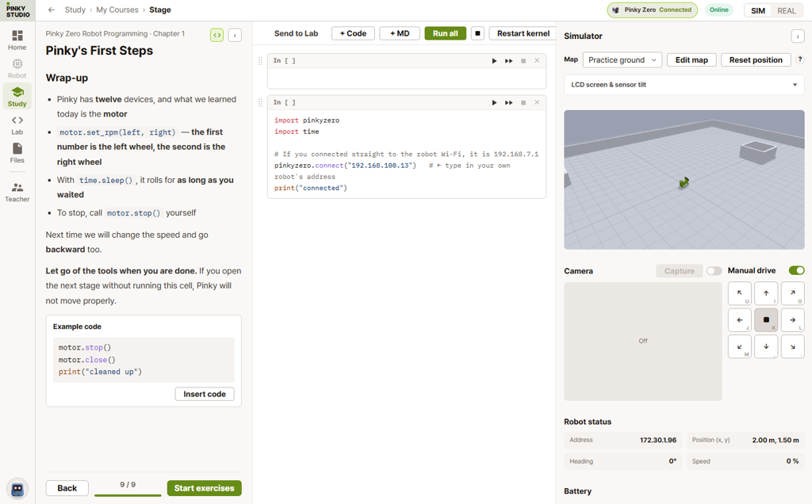The height and width of the screenshot is (504, 812).
Task: Drive backward with the down arrow
Action: 766,346
